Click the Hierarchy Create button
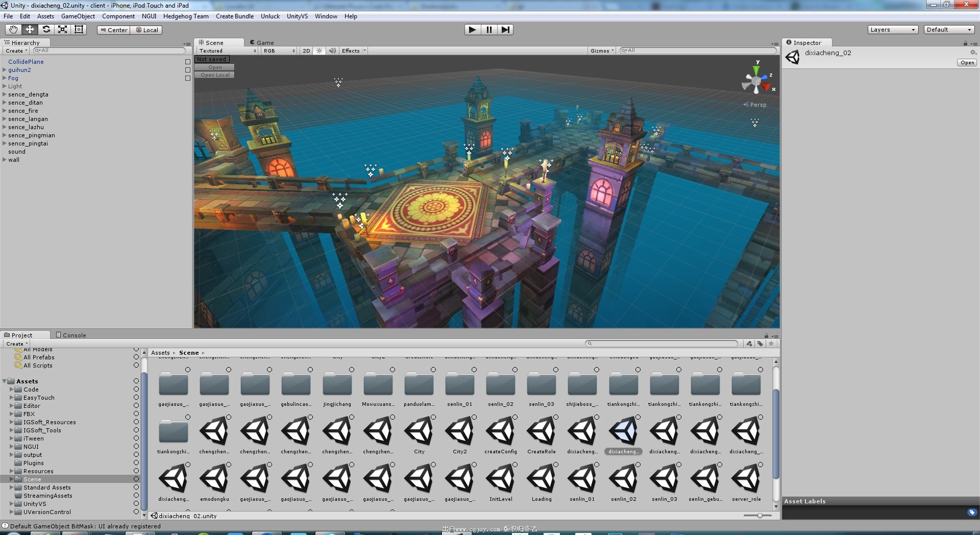The height and width of the screenshot is (535, 980). 16,51
